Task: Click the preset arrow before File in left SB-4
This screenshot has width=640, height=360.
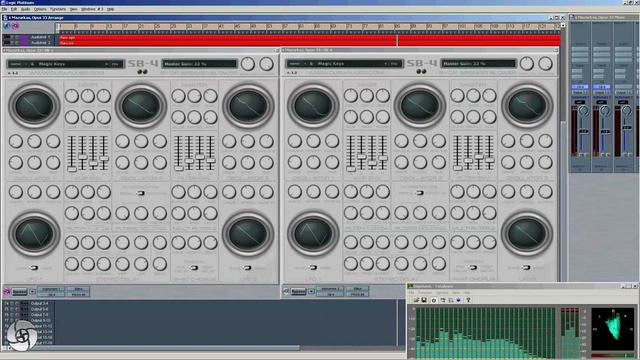Action: (x=107, y=64)
